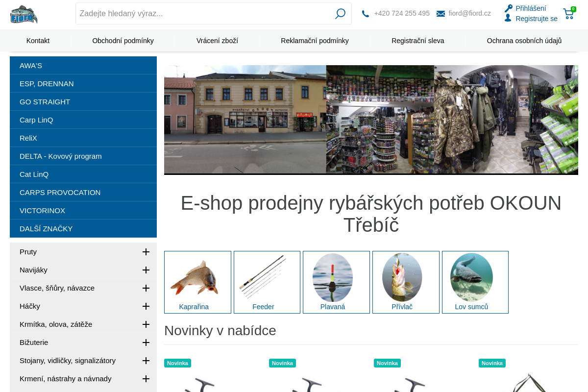This screenshot has height=392, width=588.
Task: Expand the Navijáky category
Action: pos(146,270)
